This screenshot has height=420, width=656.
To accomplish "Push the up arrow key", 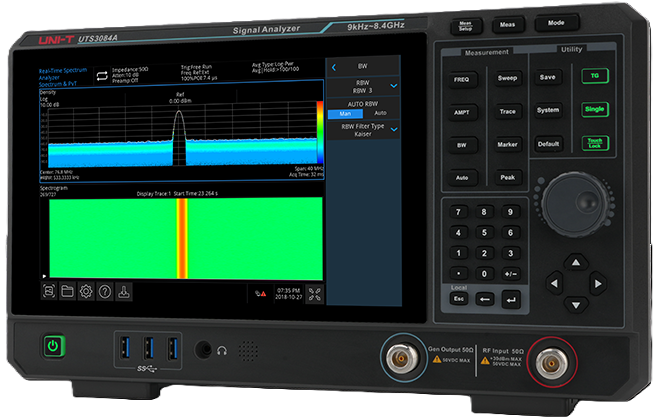I will tap(576, 262).
